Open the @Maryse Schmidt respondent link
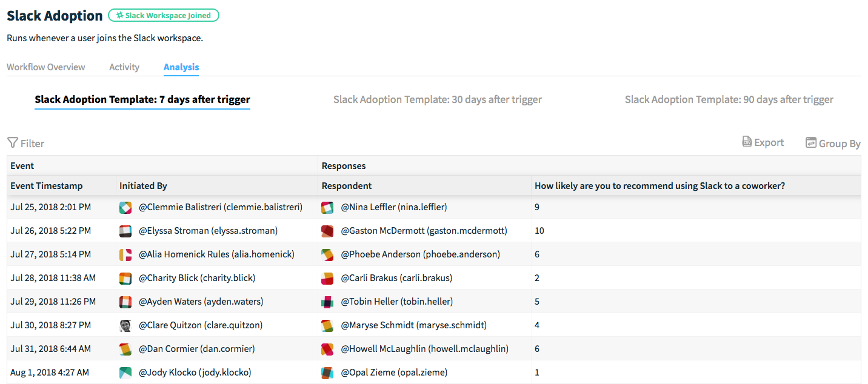Viewport: 868px width, 384px height. [413, 325]
